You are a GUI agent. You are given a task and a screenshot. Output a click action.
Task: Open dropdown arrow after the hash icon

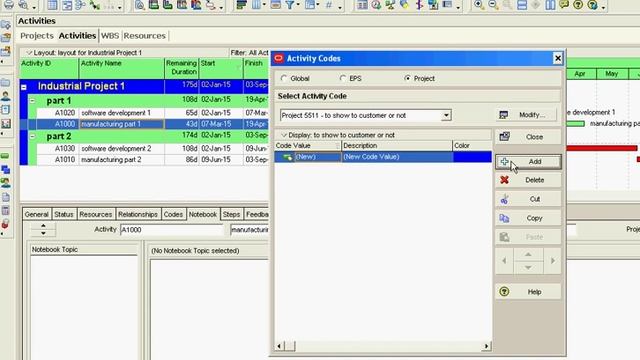(x=340, y=7)
